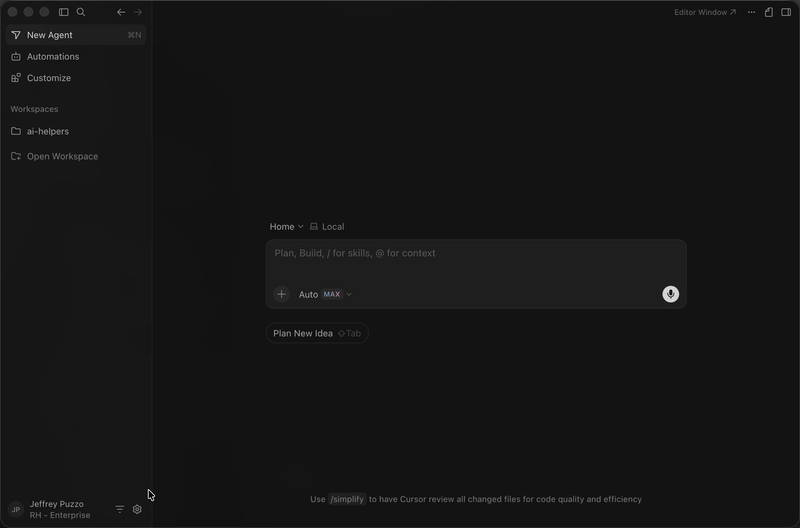Open the filter icon beside account name
Image resolution: width=800 pixels, height=528 pixels.
(120, 509)
